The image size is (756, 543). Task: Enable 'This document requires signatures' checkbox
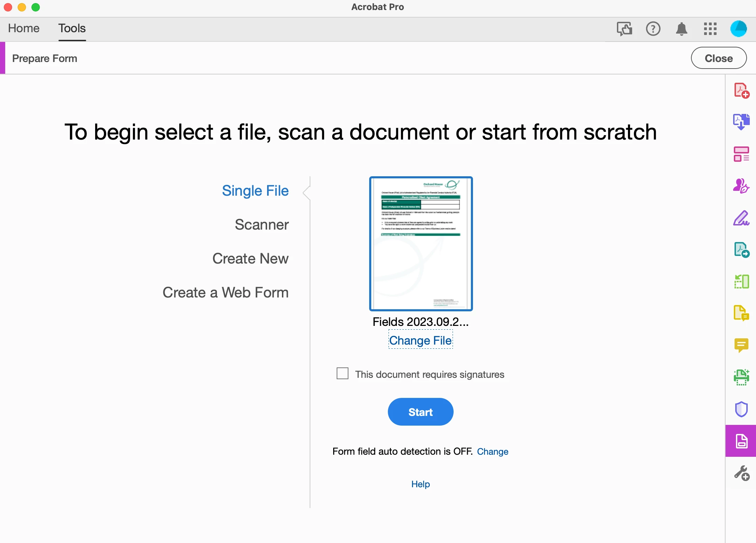(x=343, y=374)
